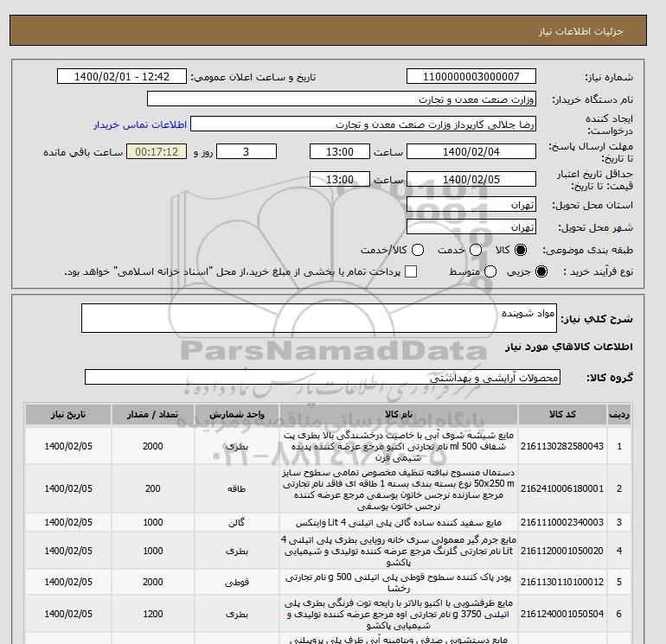Click the ردیف column header
The image size is (666, 644).
[x=619, y=414]
